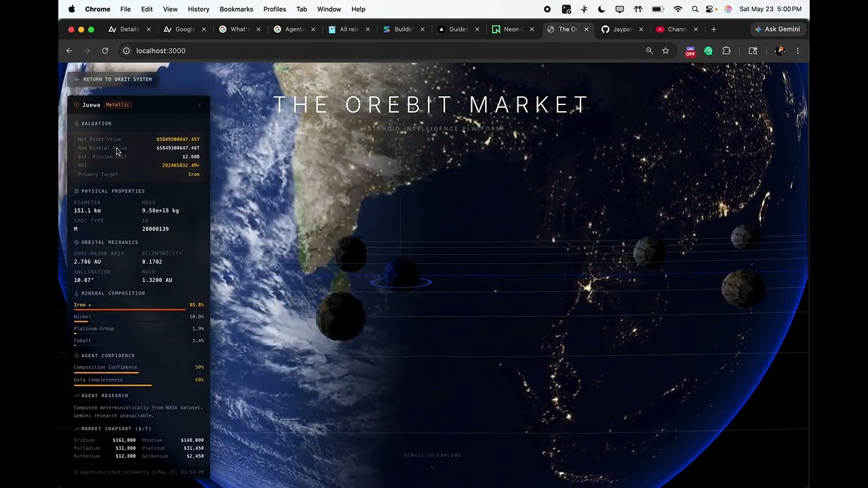Click The Orebit Market title
868x488 pixels.
tap(431, 105)
